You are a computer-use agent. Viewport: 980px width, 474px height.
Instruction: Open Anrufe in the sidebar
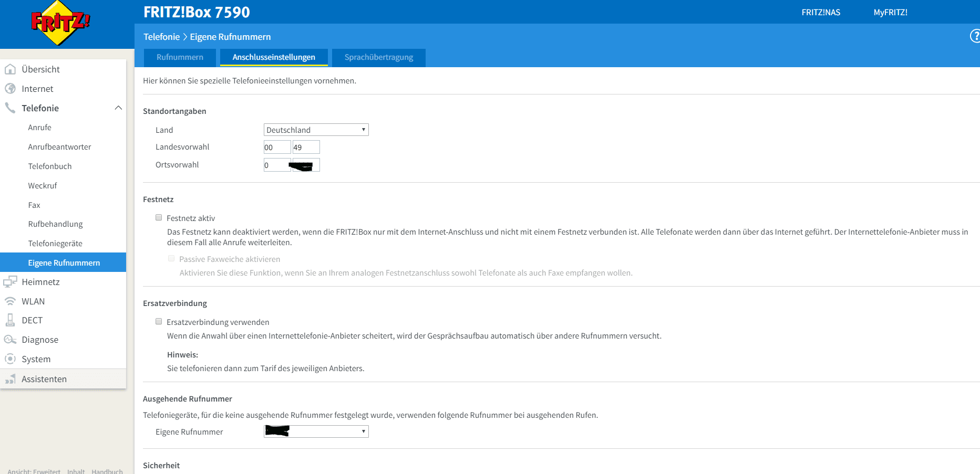tap(40, 128)
